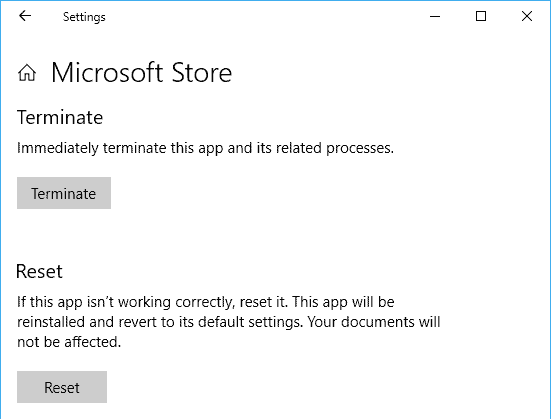Click the 'Your documents will' phrase
The image size is (551, 419).
[x=374, y=322]
